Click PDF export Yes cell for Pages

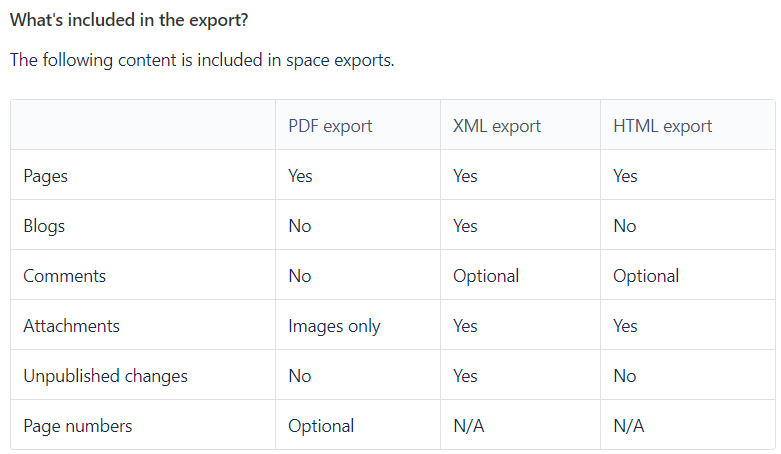point(300,176)
